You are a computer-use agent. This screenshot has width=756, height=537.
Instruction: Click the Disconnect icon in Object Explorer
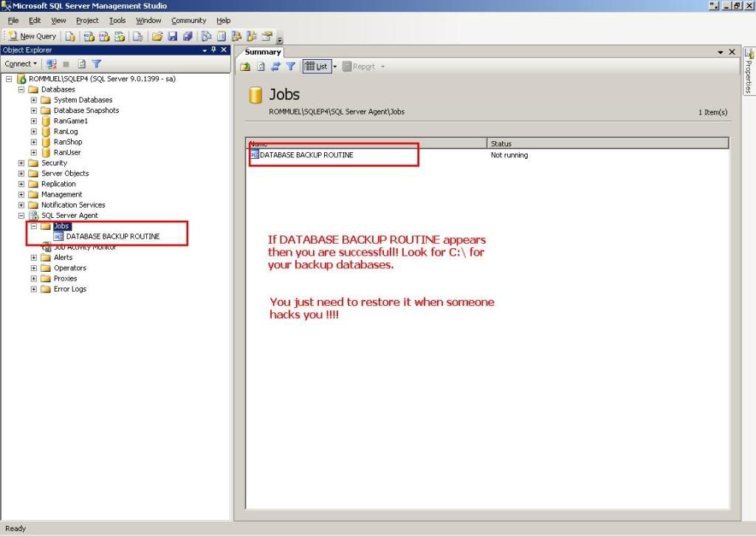click(x=52, y=64)
